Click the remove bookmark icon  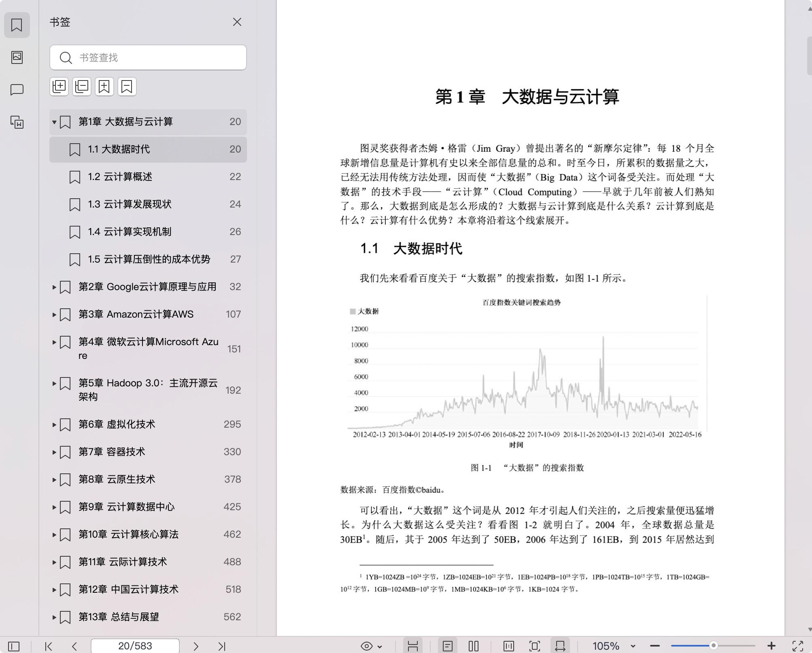click(127, 87)
